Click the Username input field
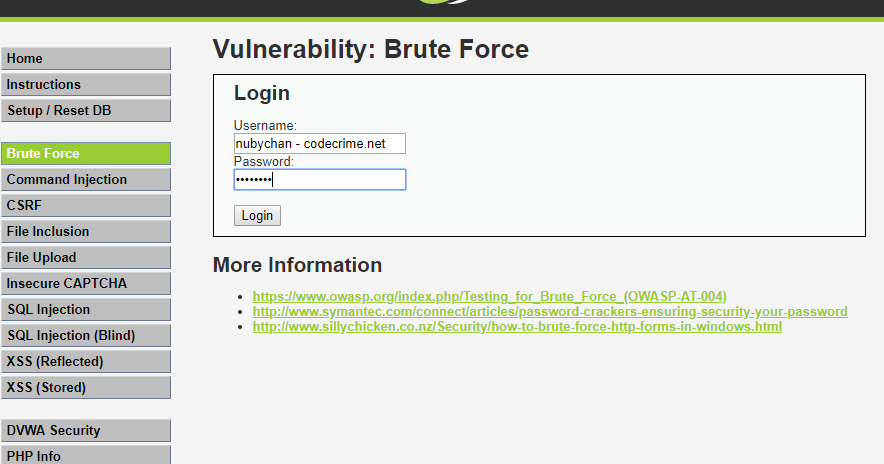The image size is (884, 464). 320,144
